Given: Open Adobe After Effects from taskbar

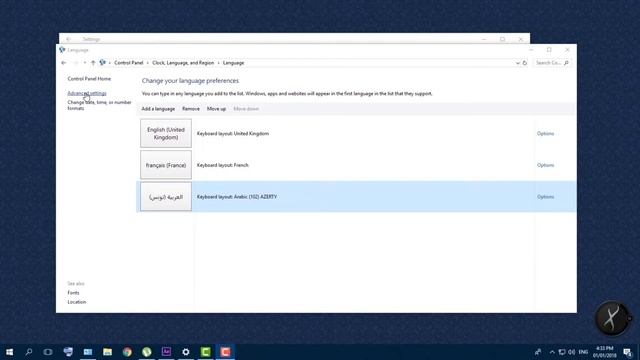Looking at the screenshot, I should (x=166, y=352).
